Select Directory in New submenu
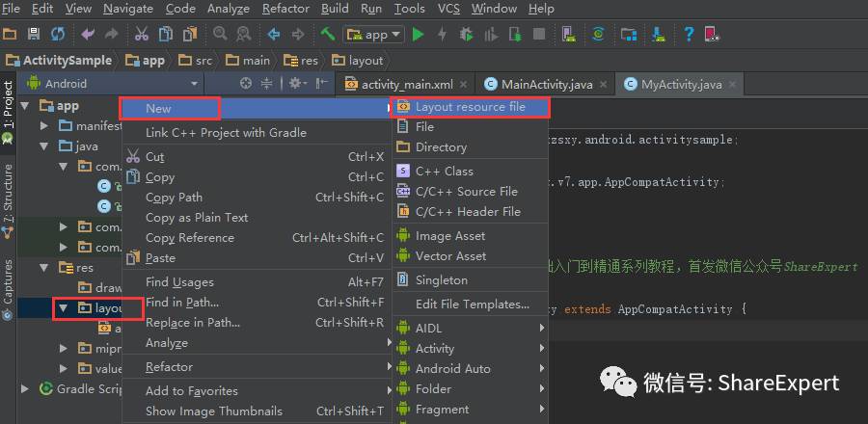The width and height of the screenshot is (868, 424). [470, 147]
